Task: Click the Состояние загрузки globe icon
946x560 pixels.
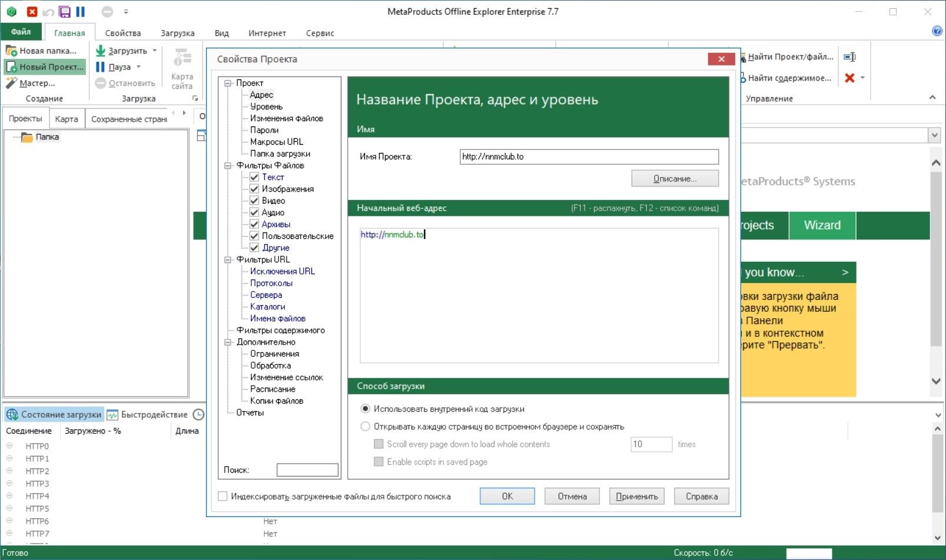Action: pyautogui.click(x=12, y=415)
